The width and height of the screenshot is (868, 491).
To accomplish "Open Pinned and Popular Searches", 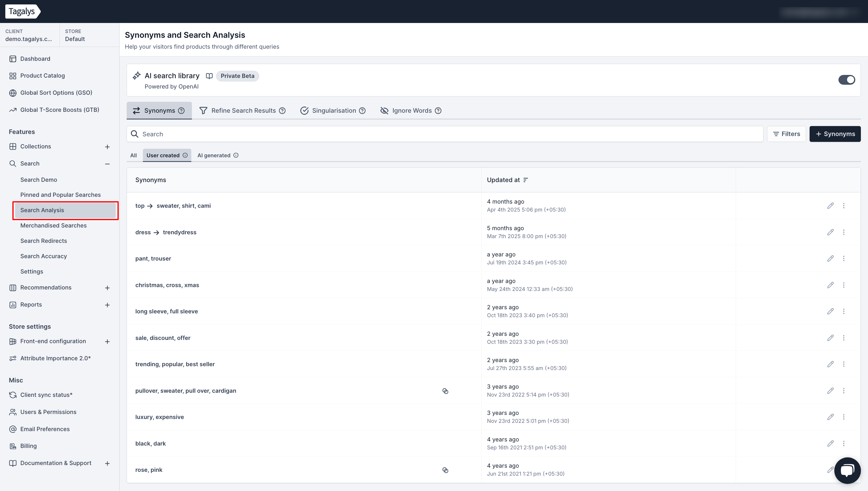I will tap(61, 195).
